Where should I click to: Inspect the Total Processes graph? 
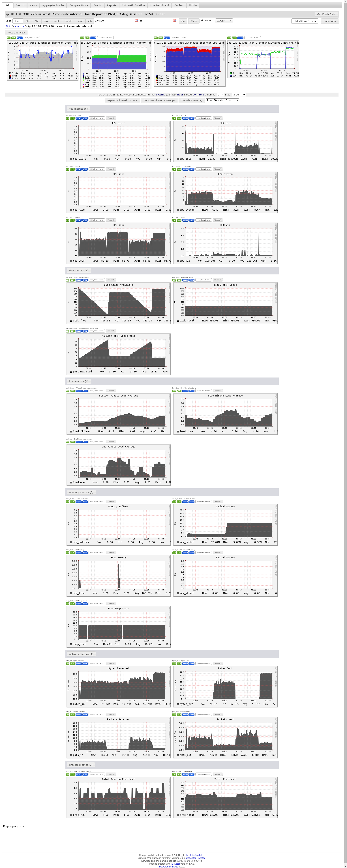click(185, 774)
